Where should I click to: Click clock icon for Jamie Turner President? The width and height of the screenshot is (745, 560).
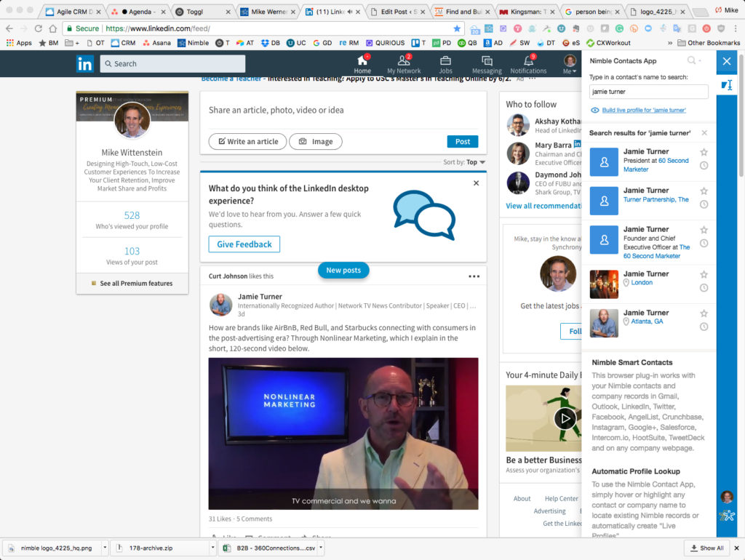704,165
